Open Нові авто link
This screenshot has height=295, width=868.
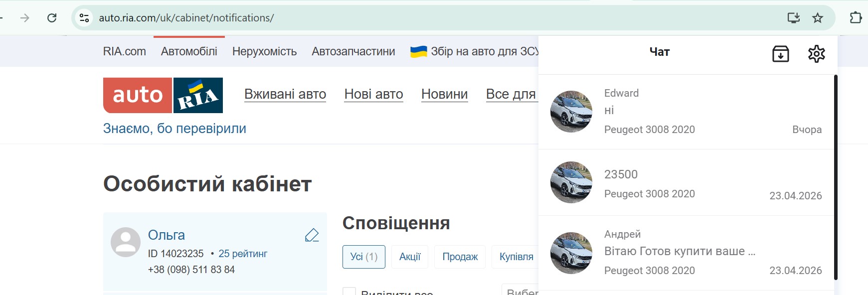click(374, 94)
